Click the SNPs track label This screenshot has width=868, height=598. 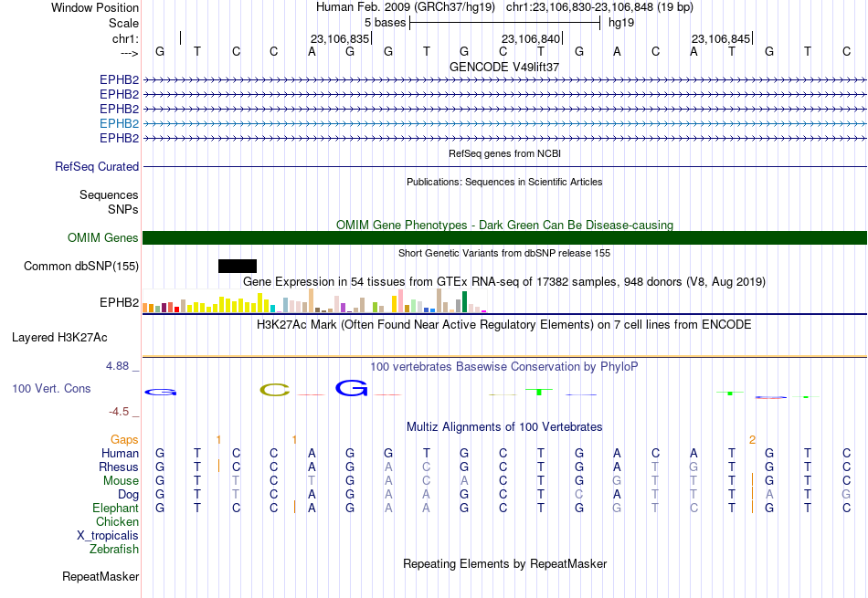pyautogui.click(x=123, y=209)
